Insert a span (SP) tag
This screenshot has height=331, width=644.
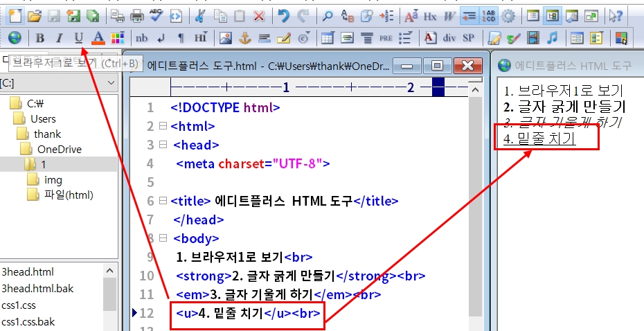coord(469,38)
